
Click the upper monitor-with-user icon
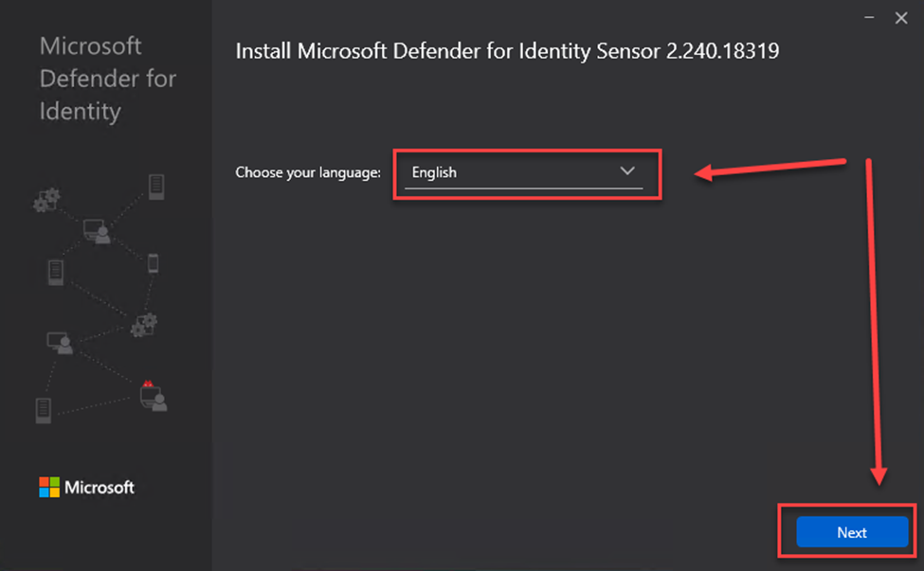pyautogui.click(x=97, y=231)
